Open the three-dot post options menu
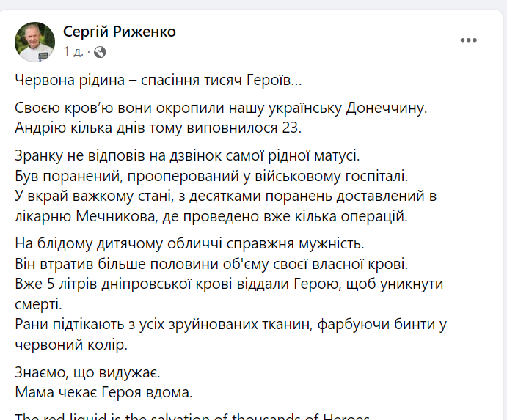Viewport: 507px width, 420px height. [470, 40]
